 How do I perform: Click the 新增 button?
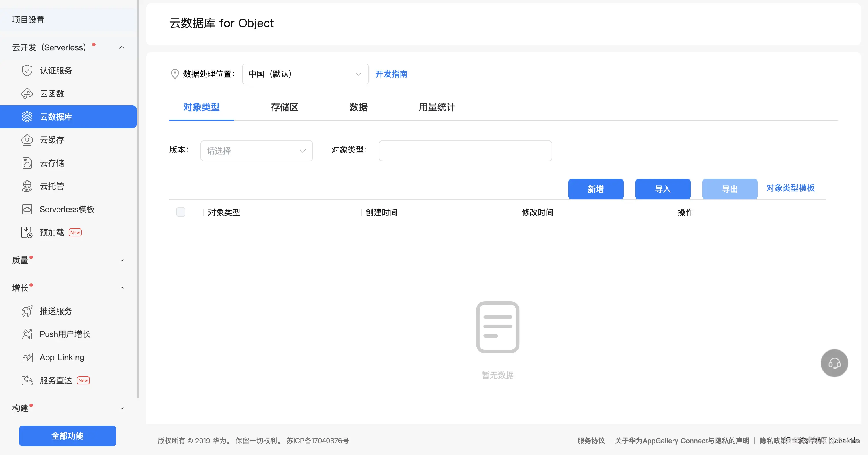(x=595, y=189)
